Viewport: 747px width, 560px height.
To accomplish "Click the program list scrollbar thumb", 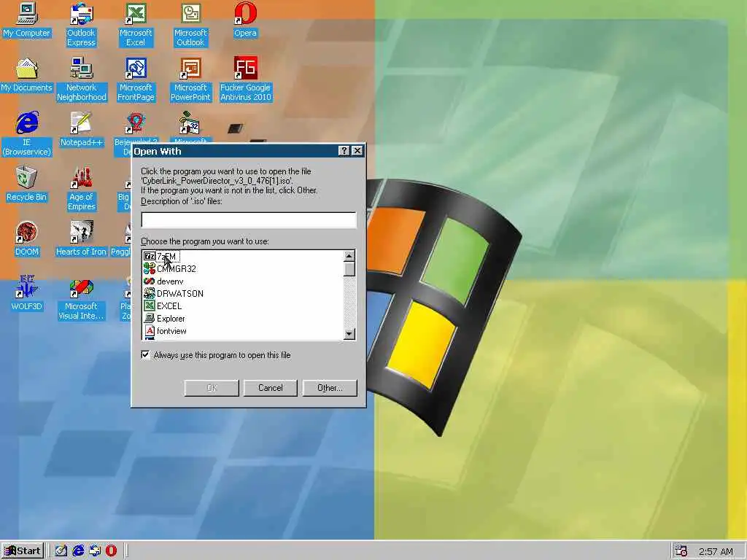I will point(349,268).
